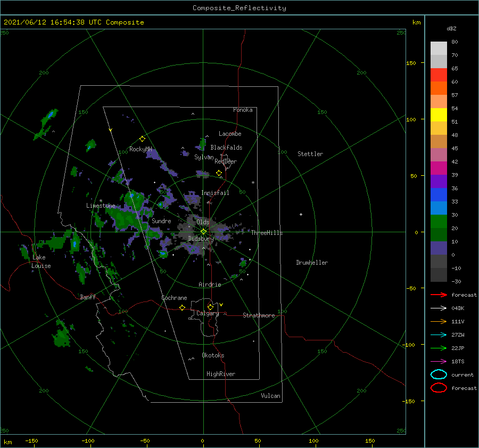Click the Lacombe label
479x448 pixels.
pos(230,134)
